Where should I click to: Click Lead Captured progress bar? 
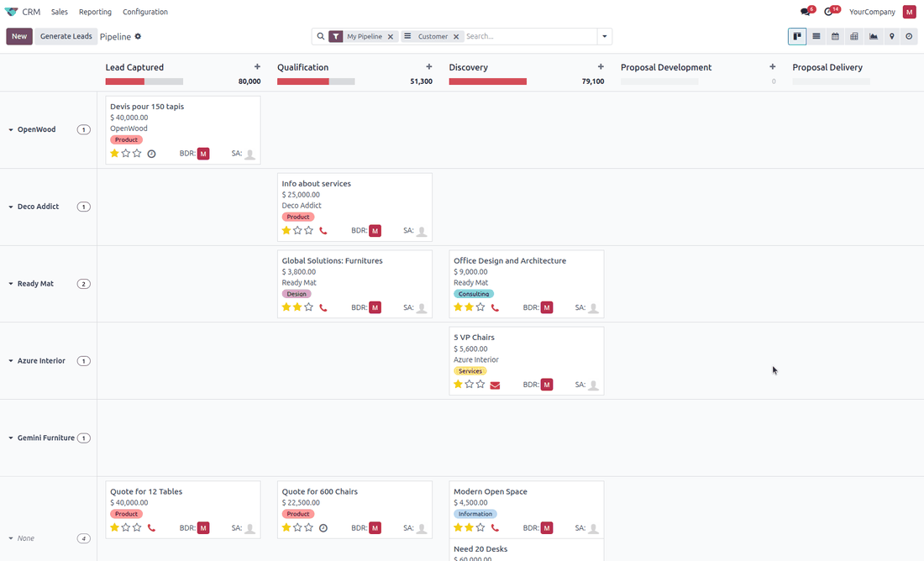pyautogui.click(x=144, y=82)
